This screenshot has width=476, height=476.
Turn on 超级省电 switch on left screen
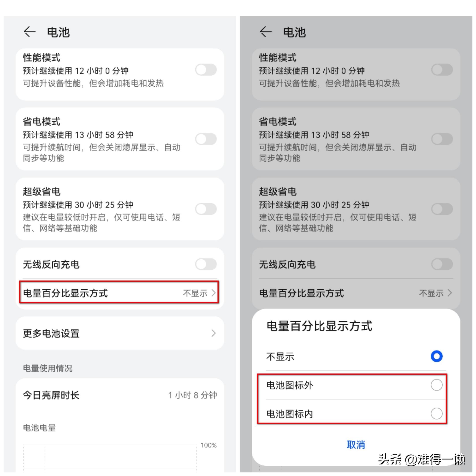206,209
